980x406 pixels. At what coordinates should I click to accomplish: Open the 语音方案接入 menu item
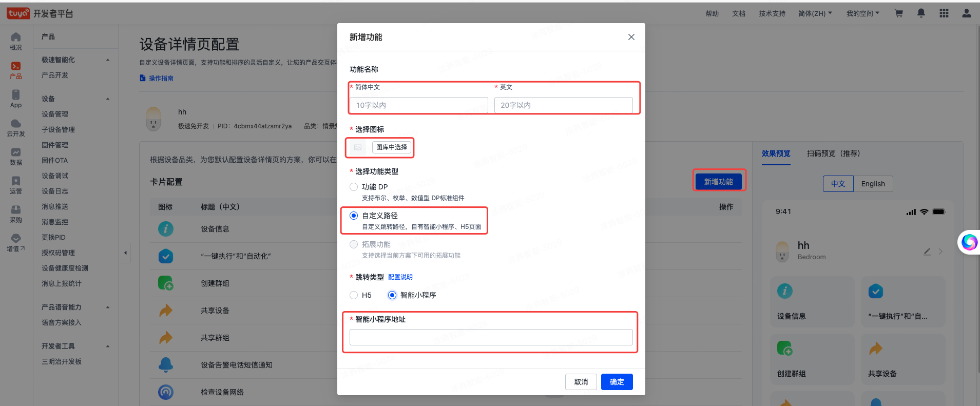pos(62,322)
